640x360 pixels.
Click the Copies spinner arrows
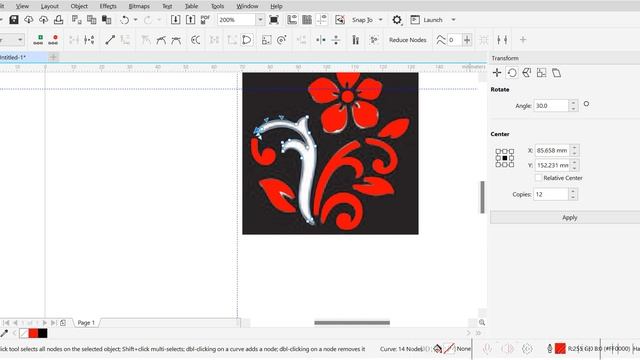(573, 194)
